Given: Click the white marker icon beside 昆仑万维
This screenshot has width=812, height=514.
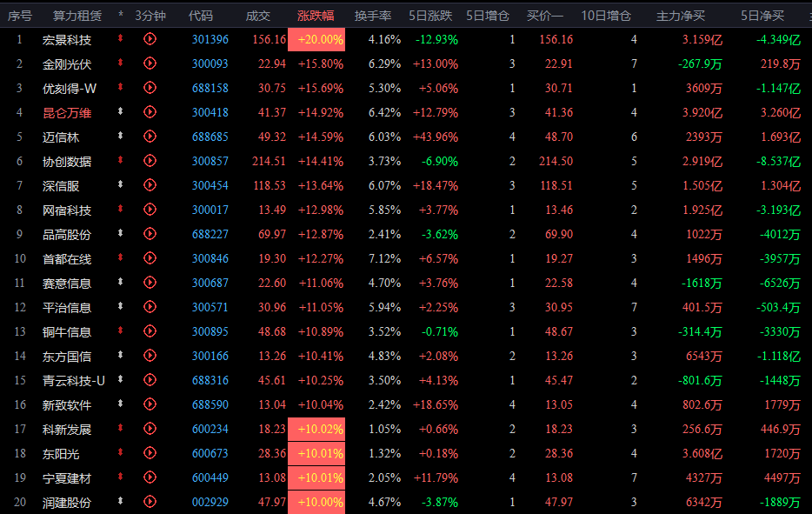Looking at the screenshot, I should (120, 110).
